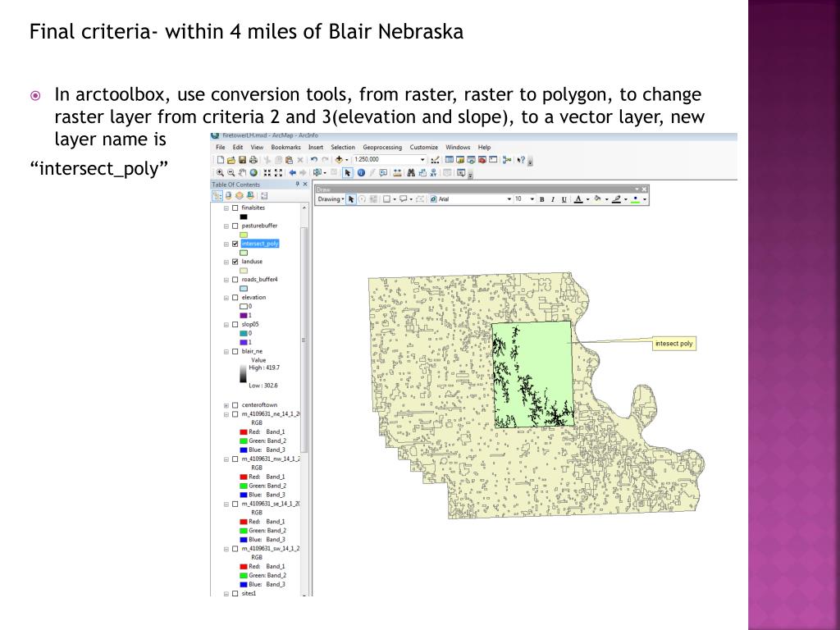The height and width of the screenshot is (630, 840).
Task: Select the Identify tool icon
Action: 361,172
